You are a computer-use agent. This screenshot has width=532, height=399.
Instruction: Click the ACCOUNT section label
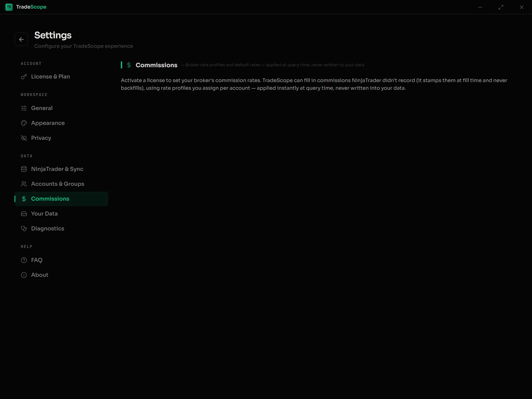point(31,64)
